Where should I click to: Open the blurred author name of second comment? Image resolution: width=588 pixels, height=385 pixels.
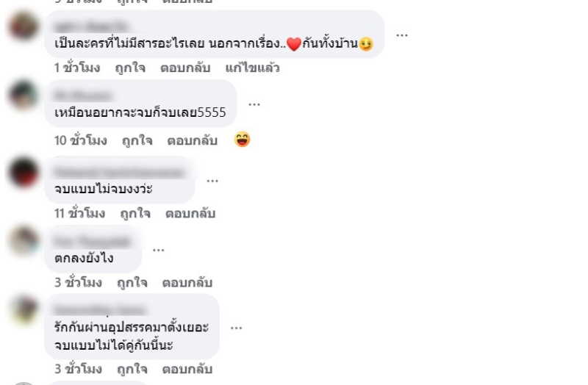coord(82,96)
